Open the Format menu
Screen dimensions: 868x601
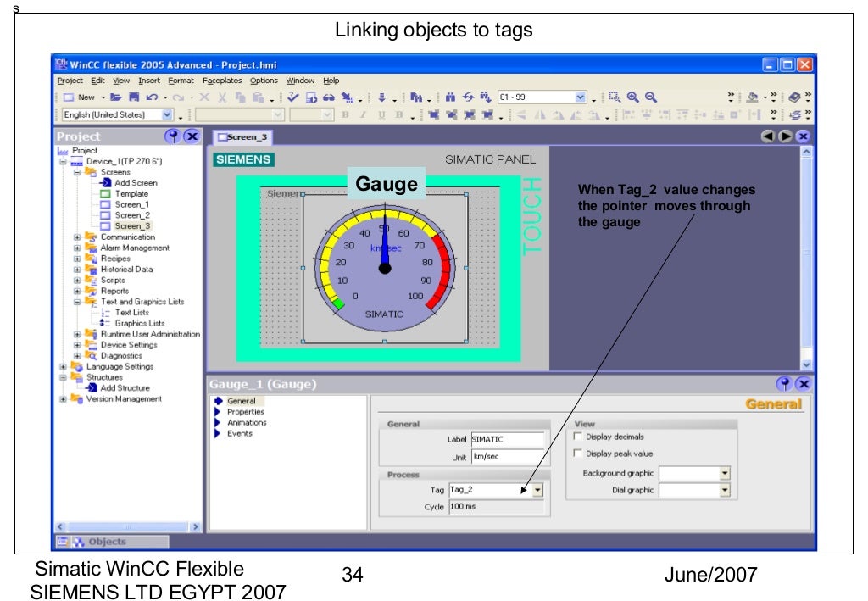point(181,81)
